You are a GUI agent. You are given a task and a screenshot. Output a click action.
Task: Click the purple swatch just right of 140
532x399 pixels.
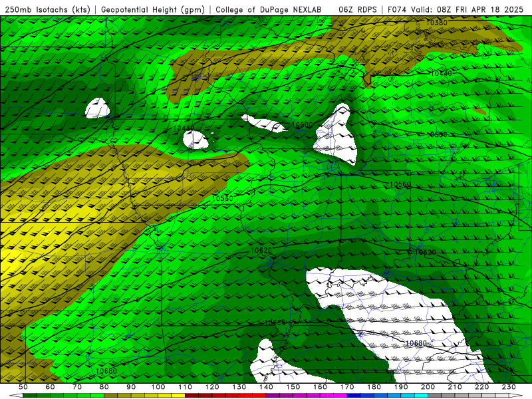point(273,396)
